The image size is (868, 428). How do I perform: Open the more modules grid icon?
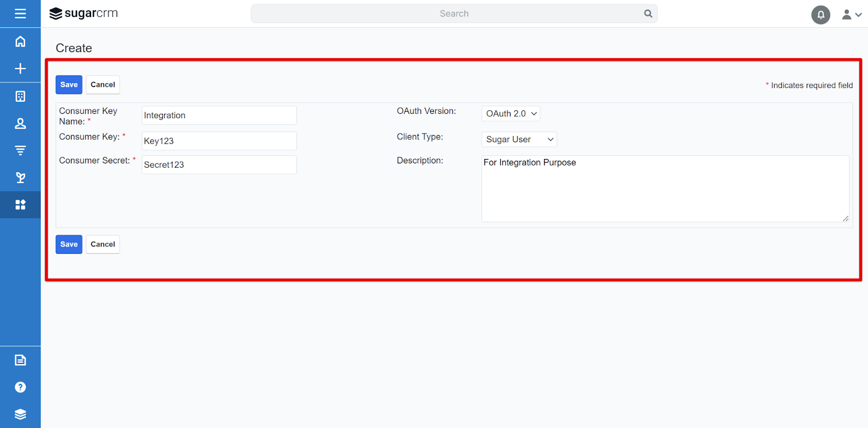pyautogui.click(x=20, y=205)
